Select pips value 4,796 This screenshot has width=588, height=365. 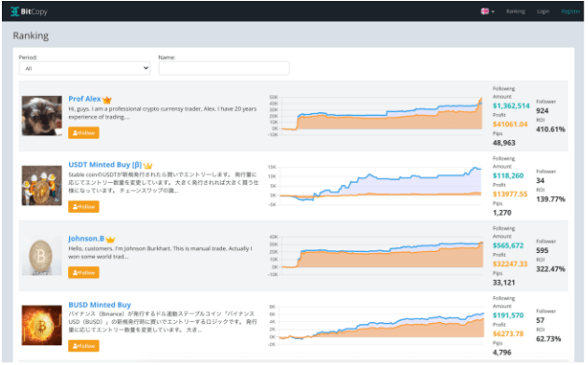[x=502, y=352]
